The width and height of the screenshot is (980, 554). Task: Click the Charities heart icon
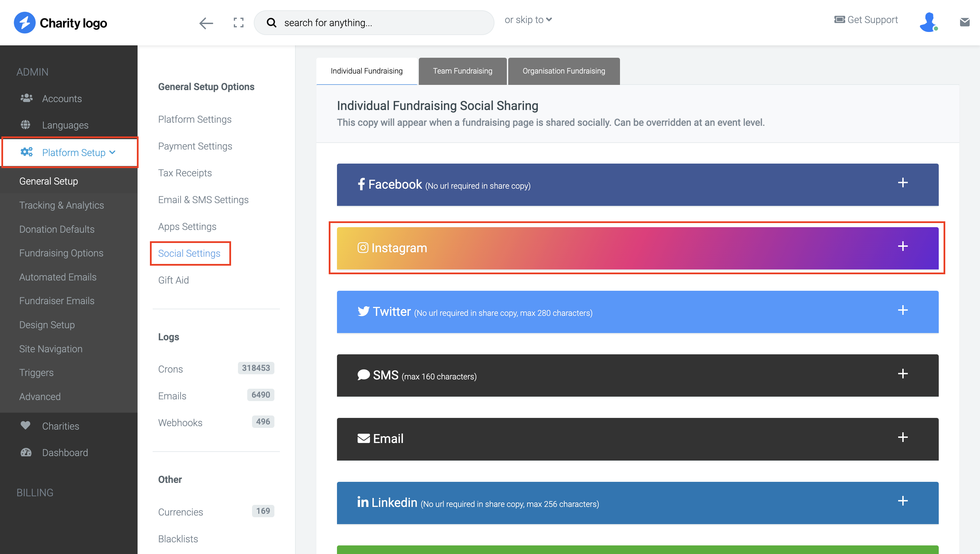coord(25,425)
